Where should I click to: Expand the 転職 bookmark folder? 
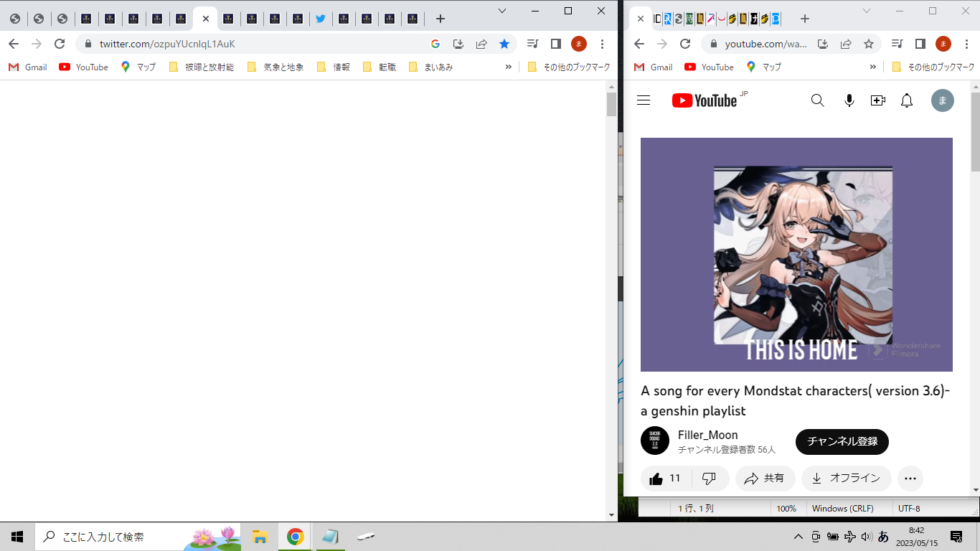pyautogui.click(x=380, y=67)
